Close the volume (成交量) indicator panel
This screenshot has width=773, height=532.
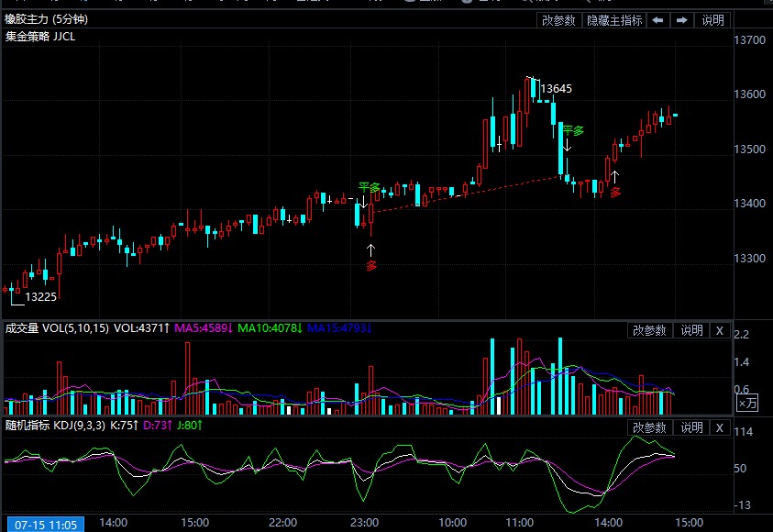pos(720,330)
